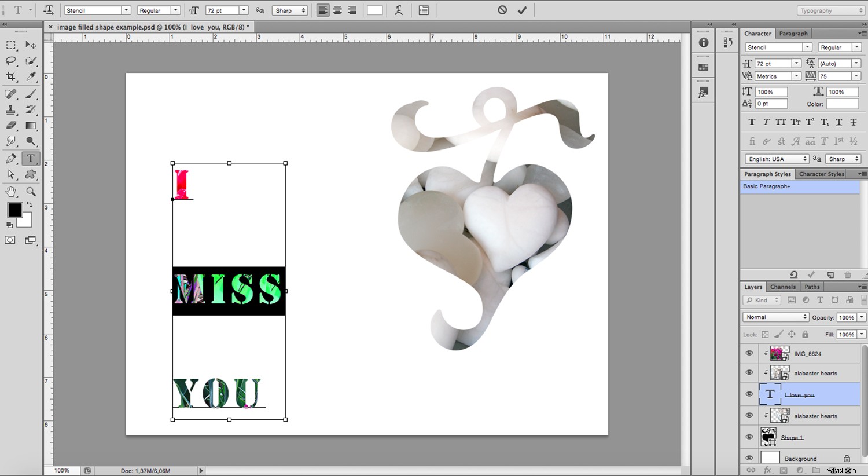Hide the Shape 1 layer
Screen dimensions: 868x476
tap(749, 437)
